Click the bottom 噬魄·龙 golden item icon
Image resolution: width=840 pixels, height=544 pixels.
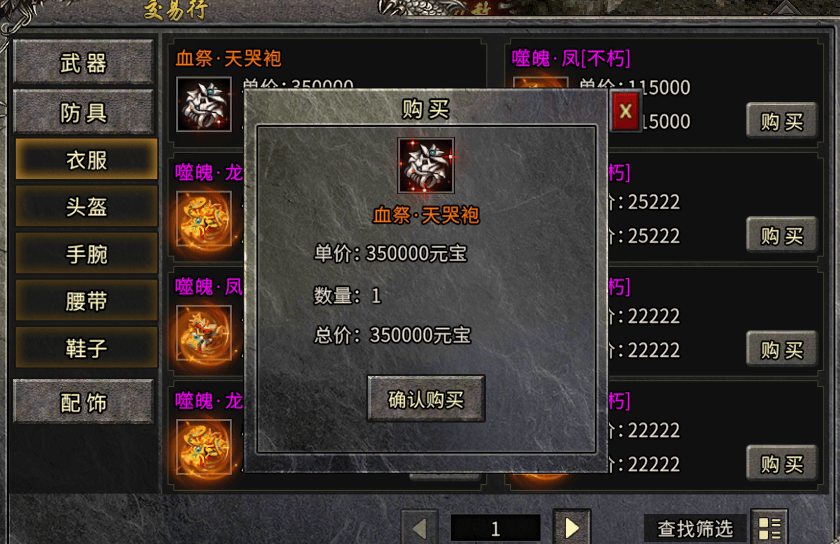click(x=204, y=447)
